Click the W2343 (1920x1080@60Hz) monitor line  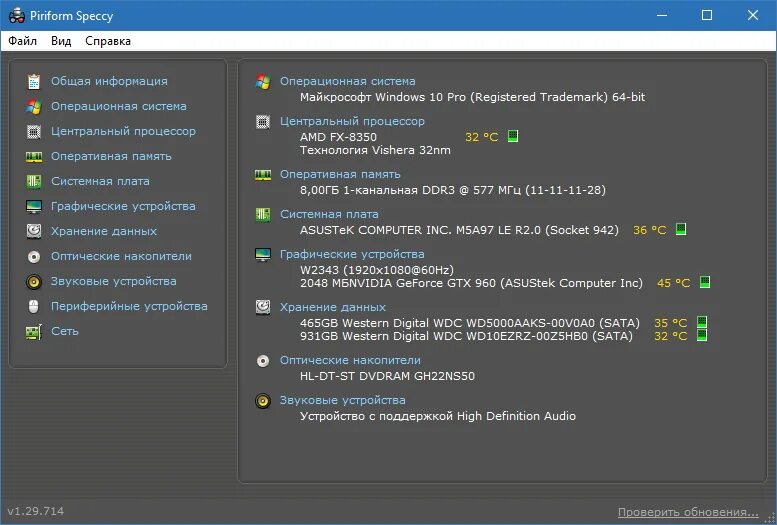click(377, 270)
